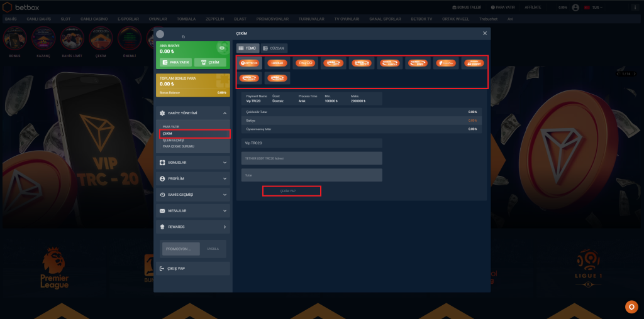Click the Premier League logo

(54, 268)
